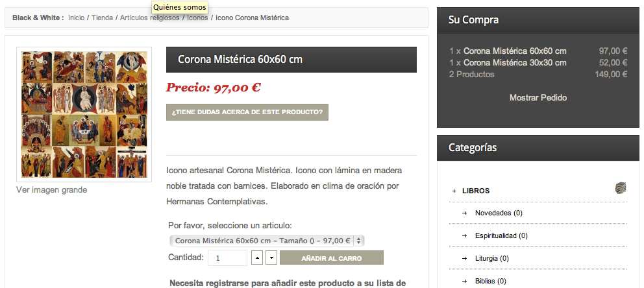Click the Añadir al carro button
Screen dimensions: 644x288
coord(332,258)
